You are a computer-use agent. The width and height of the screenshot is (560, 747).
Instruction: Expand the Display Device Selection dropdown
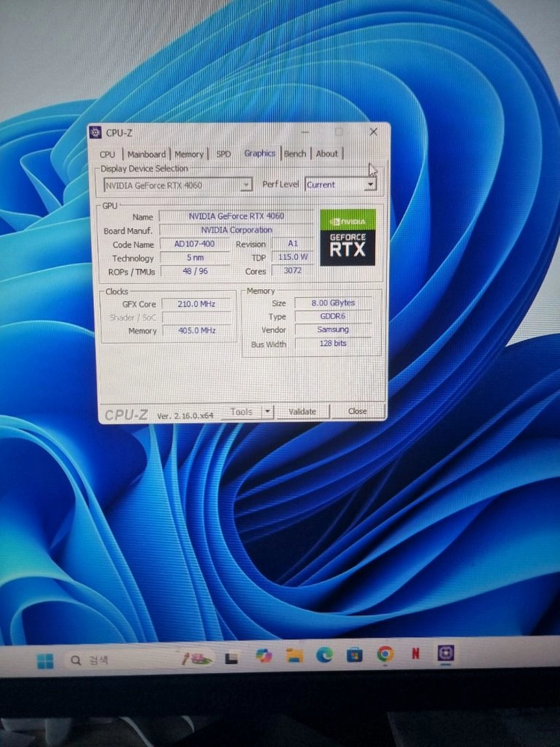[x=246, y=185]
